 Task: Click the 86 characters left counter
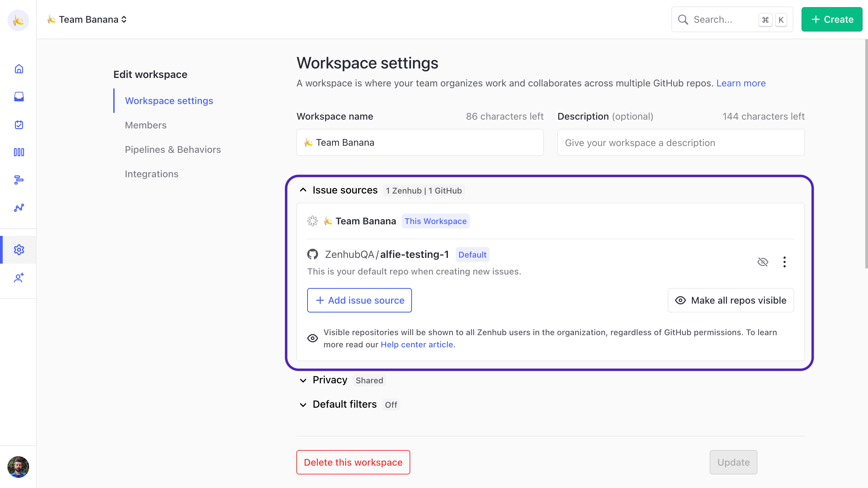pos(505,116)
